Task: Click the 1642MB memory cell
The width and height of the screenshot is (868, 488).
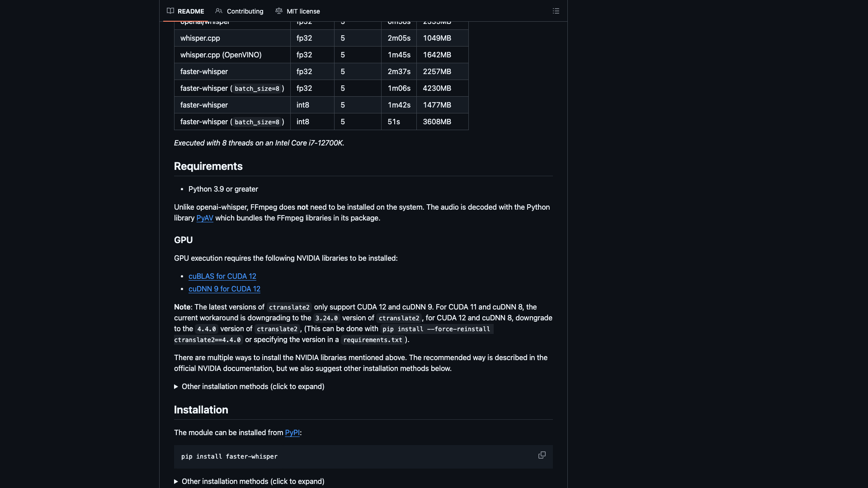Action: pyautogui.click(x=442, y=55)
